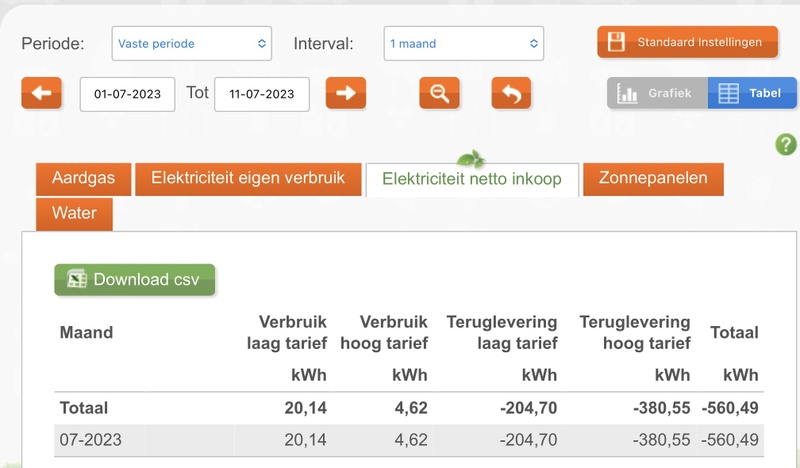The width and height of the screenshot is (800, 468).
Task: Select Elektriciteit eigen verbruik tab
Action: coord(248,179)
